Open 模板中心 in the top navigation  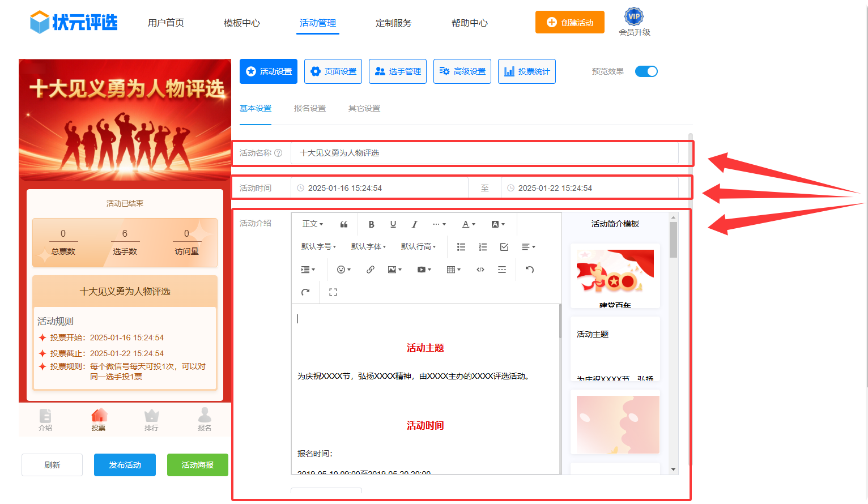tap(242, 23)
